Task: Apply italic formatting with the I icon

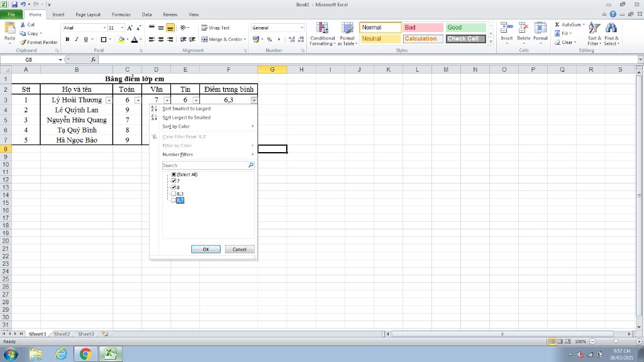Action: (x=76, y=40)
